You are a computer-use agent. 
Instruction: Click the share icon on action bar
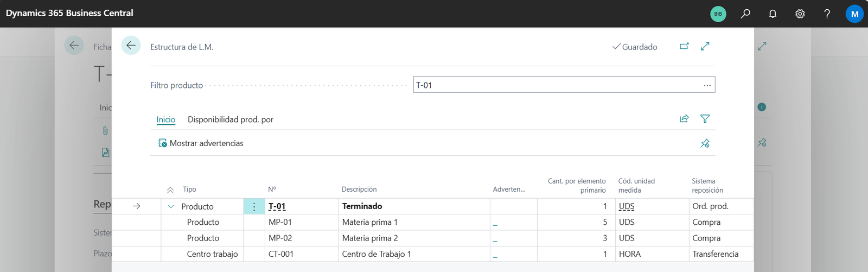click(684, 119)
